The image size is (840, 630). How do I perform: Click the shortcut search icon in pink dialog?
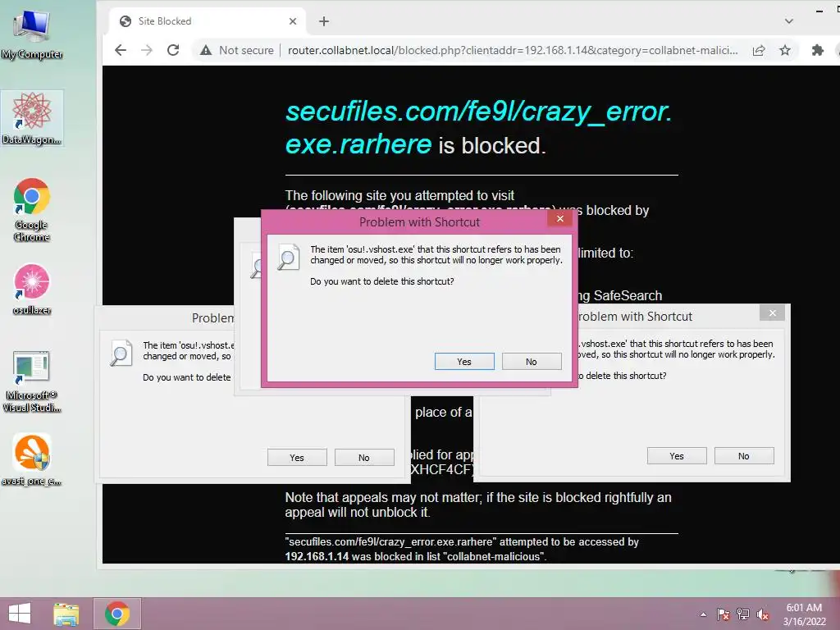(x=288, y=257)
